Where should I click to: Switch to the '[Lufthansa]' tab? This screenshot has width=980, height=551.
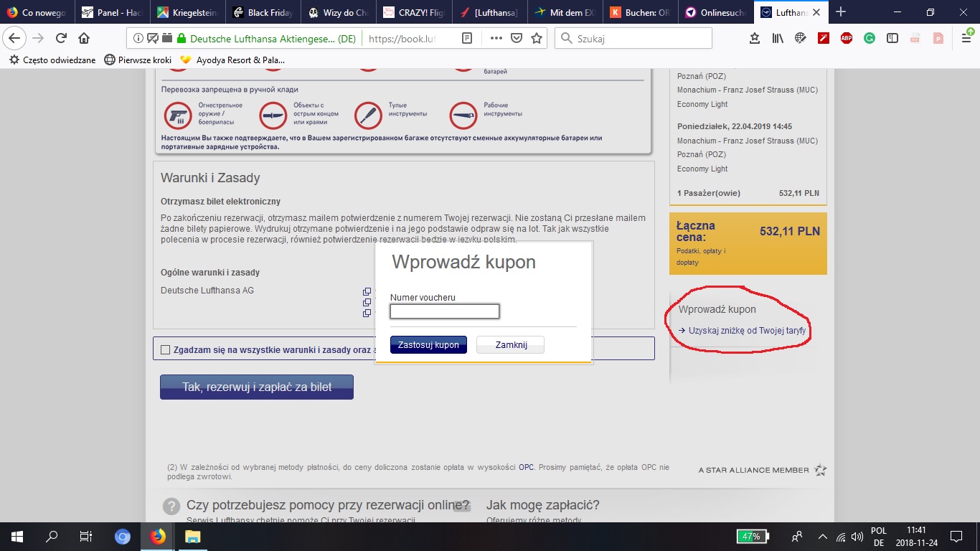489,12
